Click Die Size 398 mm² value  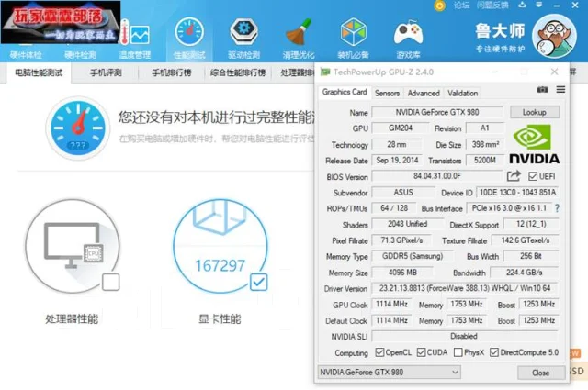(x=484, y=144)
